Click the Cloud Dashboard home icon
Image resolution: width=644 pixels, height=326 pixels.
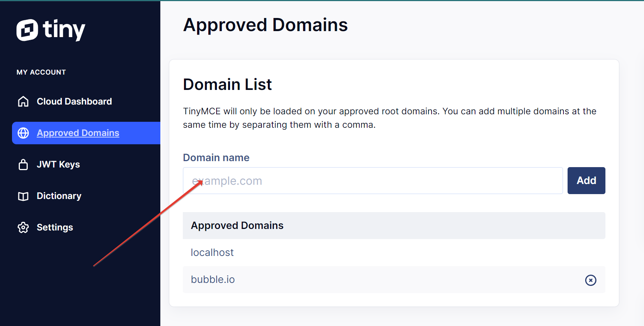(x=23, y=102)
